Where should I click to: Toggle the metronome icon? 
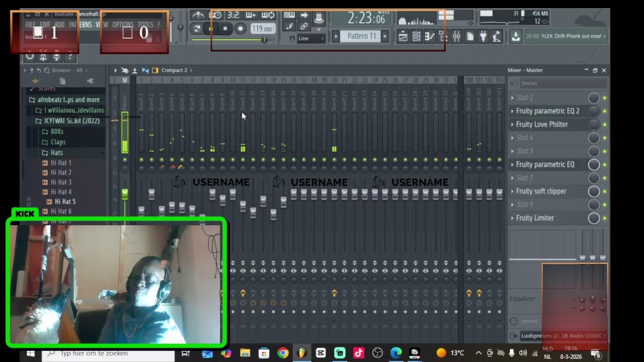point(199,15)
